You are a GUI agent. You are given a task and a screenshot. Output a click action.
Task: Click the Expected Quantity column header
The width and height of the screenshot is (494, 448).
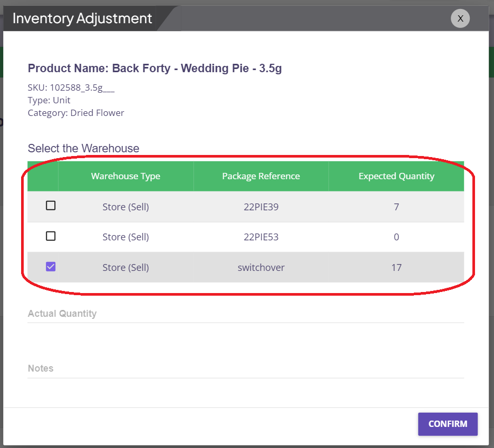(396, 176)
